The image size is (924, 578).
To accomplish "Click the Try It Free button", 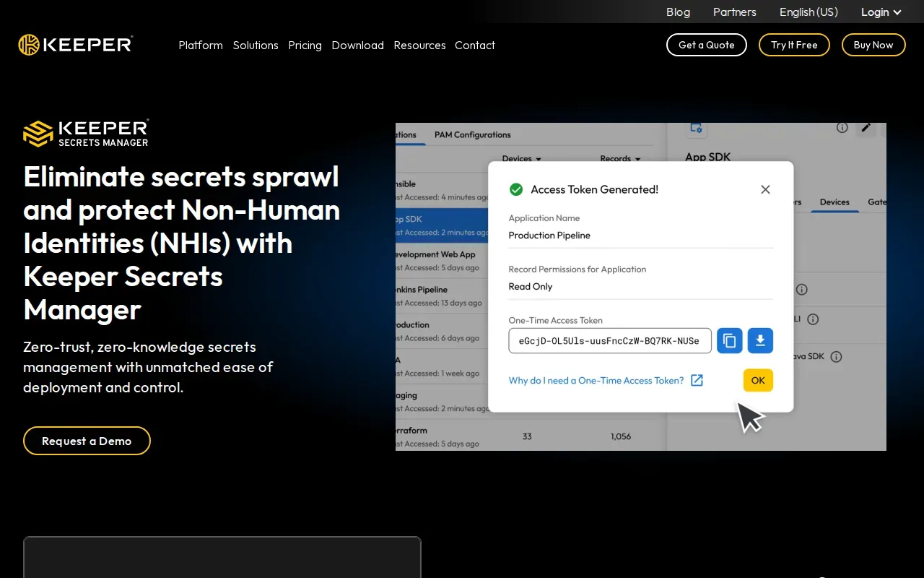I will click(794, 45).
